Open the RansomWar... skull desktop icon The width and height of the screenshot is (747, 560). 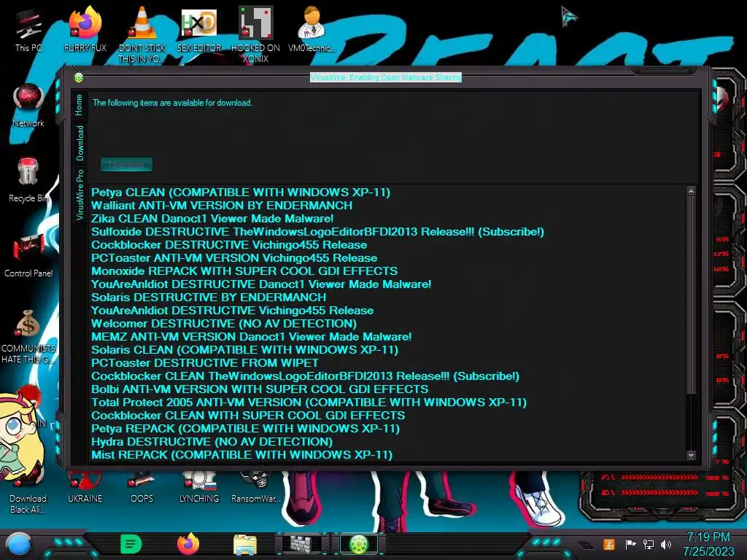coord(255,488)
